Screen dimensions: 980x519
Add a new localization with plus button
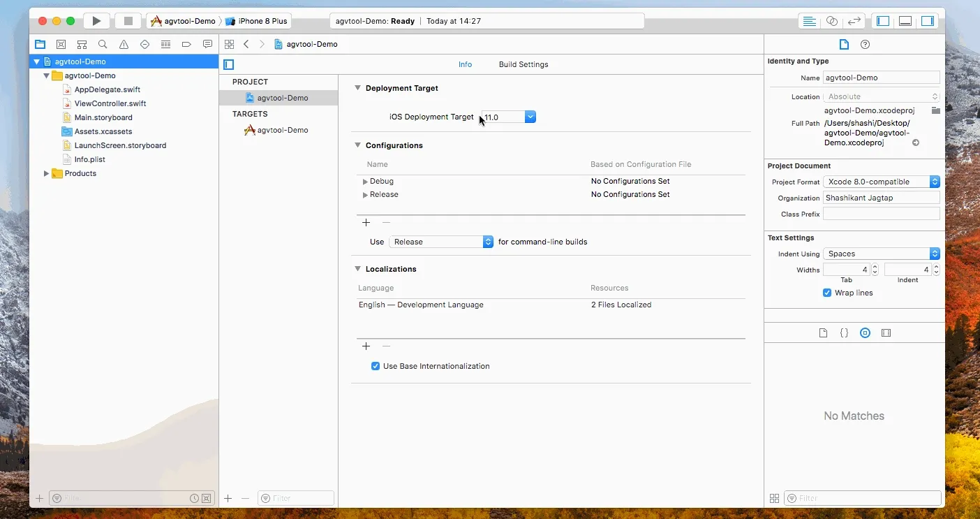click(x=366, y=346)
